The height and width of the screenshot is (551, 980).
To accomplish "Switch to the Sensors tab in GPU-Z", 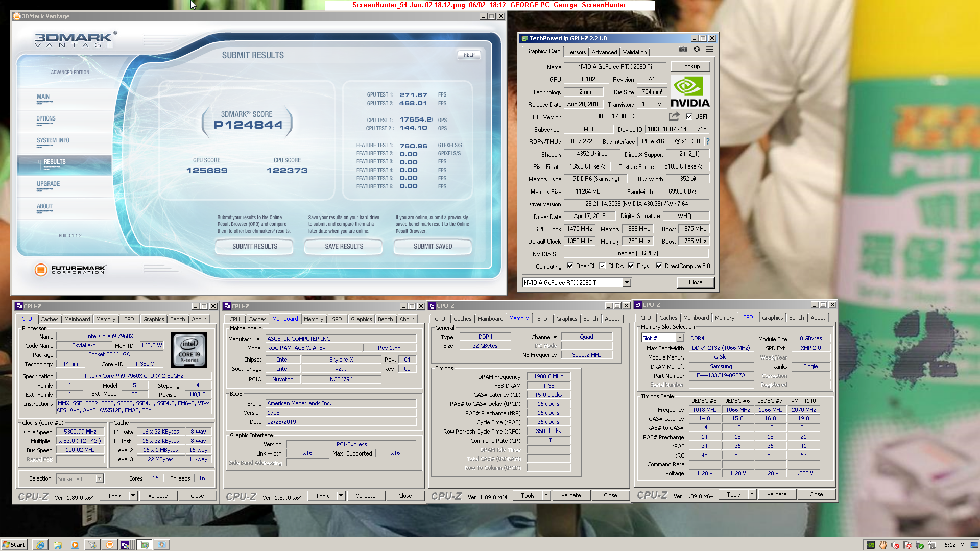I will click(576, 52).
